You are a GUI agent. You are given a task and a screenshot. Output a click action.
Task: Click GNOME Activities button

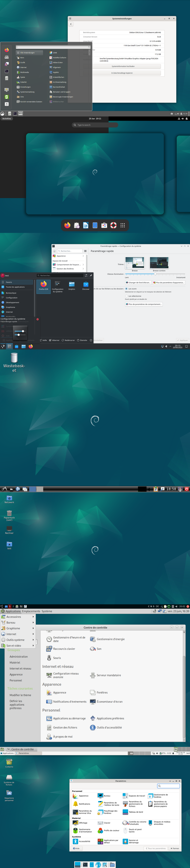pyautogui.click(x=7, y=119)
